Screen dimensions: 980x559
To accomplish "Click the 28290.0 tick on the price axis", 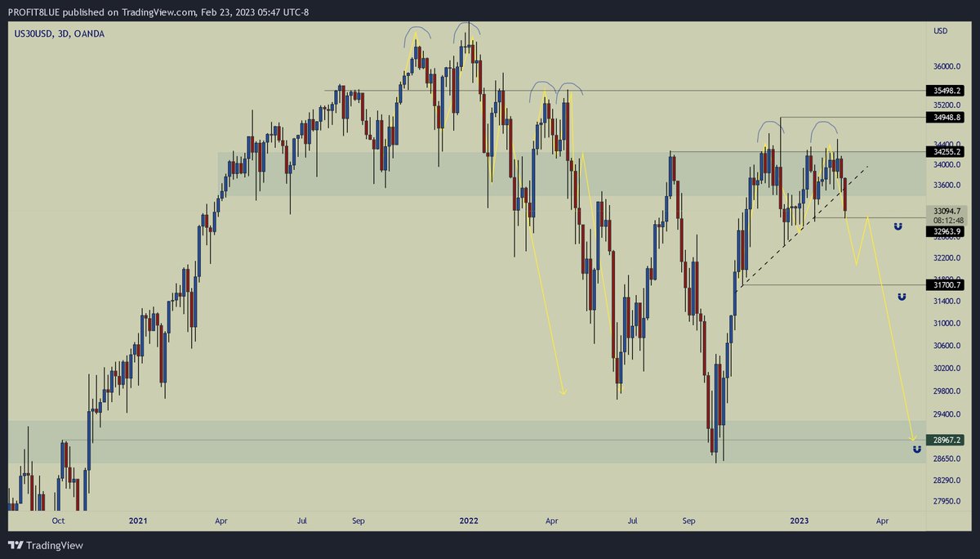I will [x=947, y=481].
